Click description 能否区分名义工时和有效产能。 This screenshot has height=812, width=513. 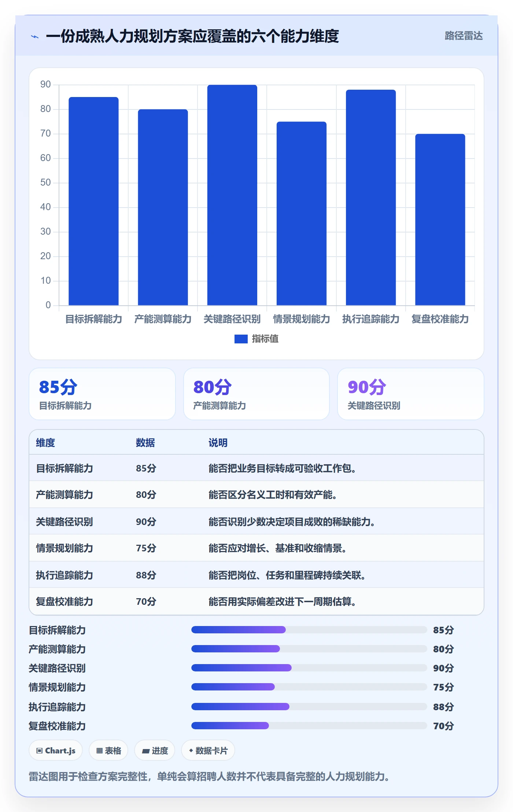pyautogui.click(x=273, y=495)
